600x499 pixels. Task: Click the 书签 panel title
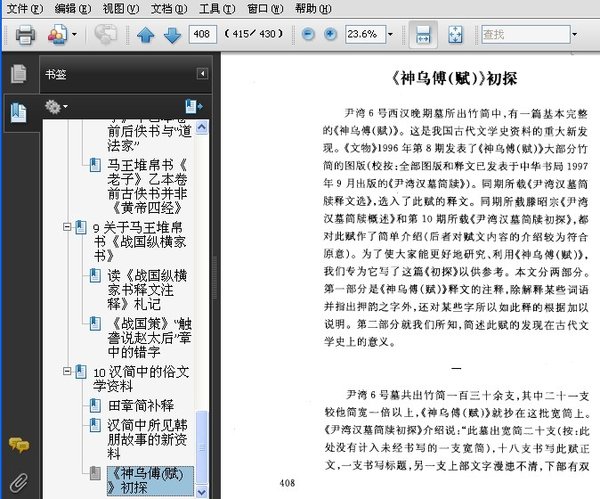(56, 74)
